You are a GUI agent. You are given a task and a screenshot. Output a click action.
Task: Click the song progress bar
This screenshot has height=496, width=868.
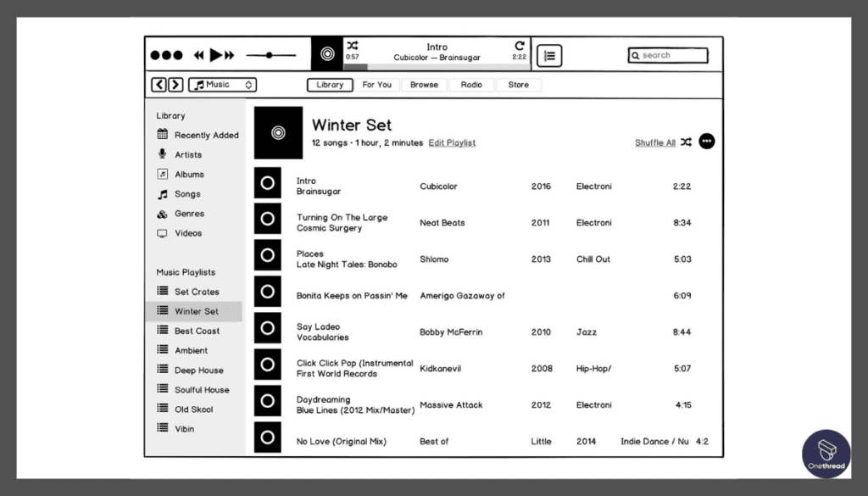(437, 67)
